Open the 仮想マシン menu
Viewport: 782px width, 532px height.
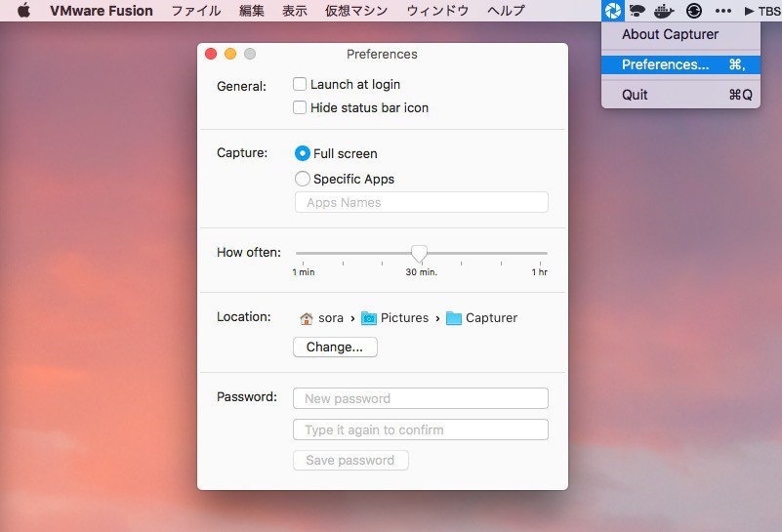pyautogui.click(x=356, y=11)
